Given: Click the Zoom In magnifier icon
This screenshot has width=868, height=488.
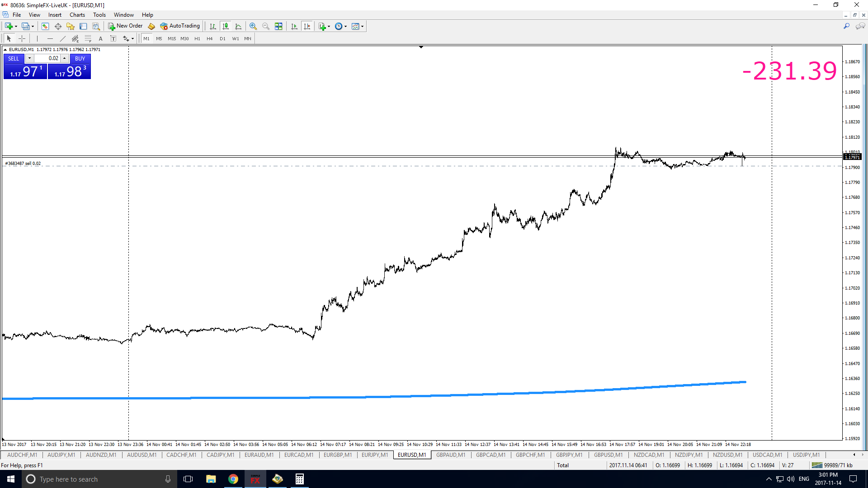Looking at the screenshot, I should (x=253, y=26).
